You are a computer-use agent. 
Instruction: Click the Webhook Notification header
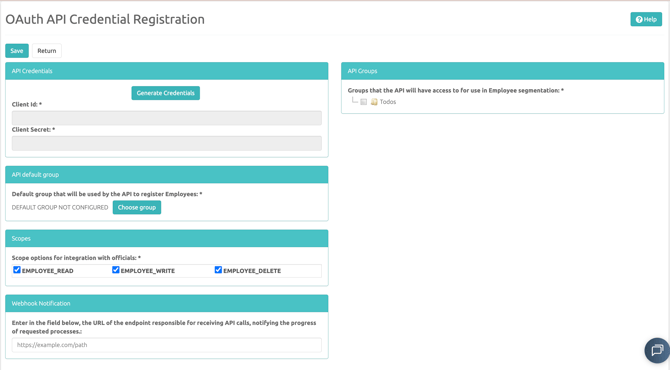click(x=167, y=303)
